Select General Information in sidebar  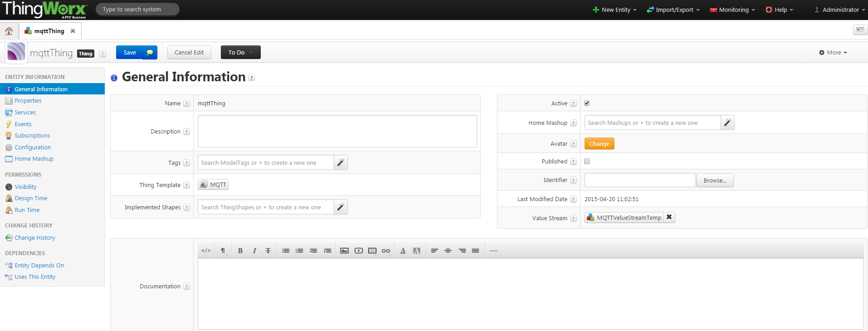[x=52, y=89]
